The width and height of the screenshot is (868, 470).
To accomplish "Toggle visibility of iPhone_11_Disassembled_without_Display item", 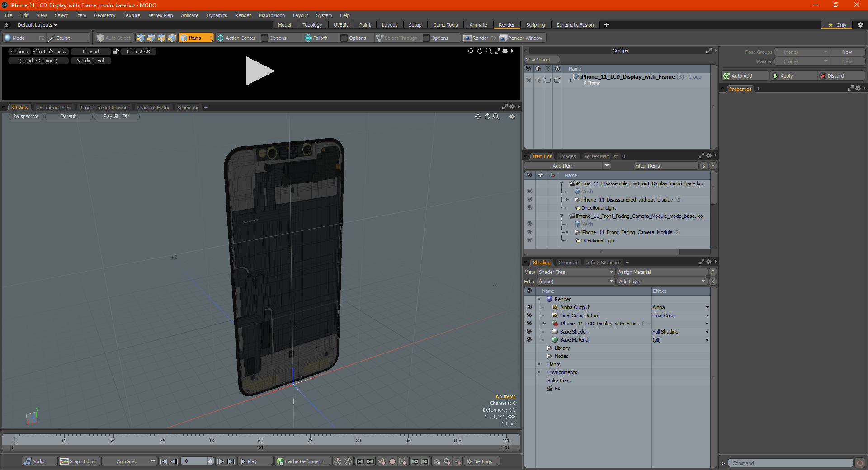I will pyautogui.click(x=529, y=200).
